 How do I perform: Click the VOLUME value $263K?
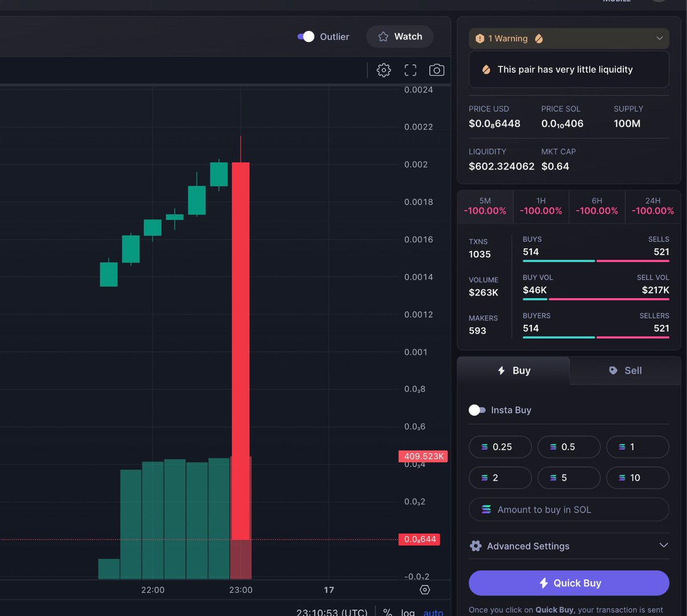(x=484, y=293)
